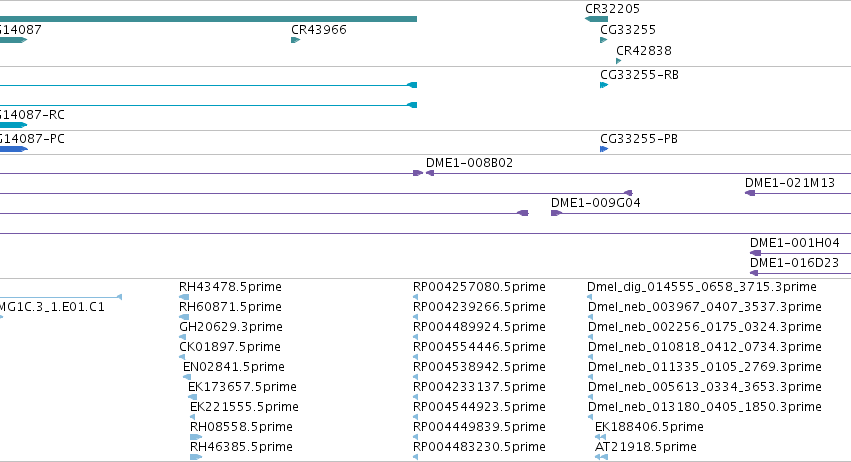The width and height of the screenshot is (851, 462).
Task: Select the CR42838 gene arrow glyph
Action: tap(619, 61)
